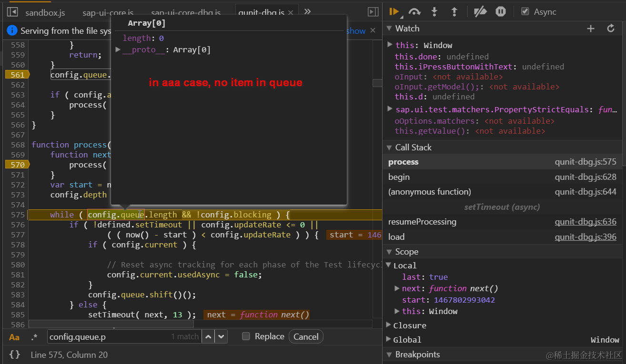Pretty print the source code
Screen dimensions: 626x364
click(x=15, y=354)
